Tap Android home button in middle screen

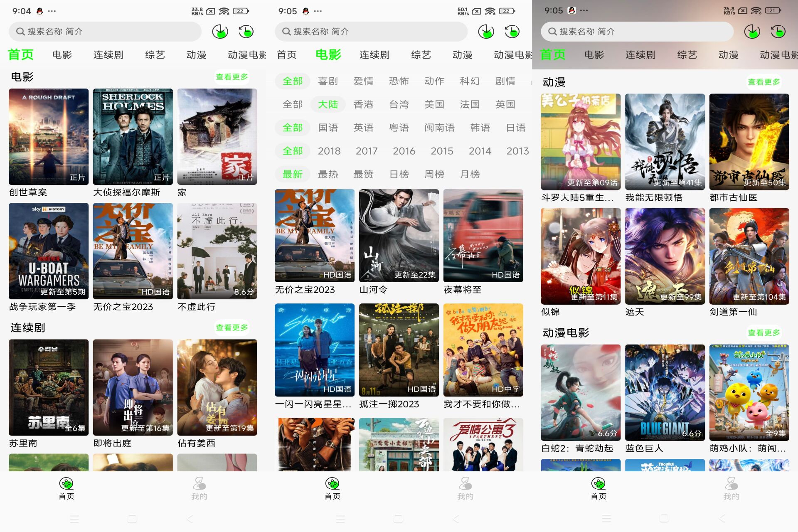point(398,519)
